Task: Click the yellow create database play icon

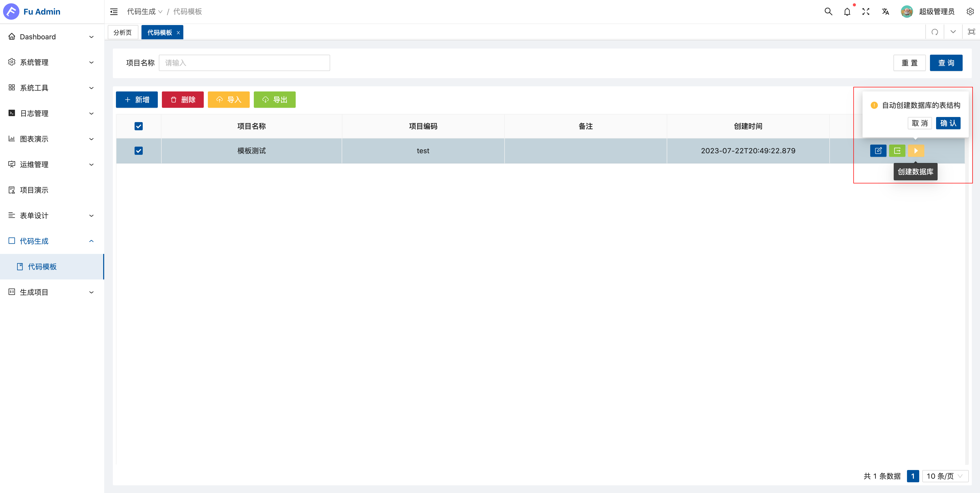Action: pos(916,151)
